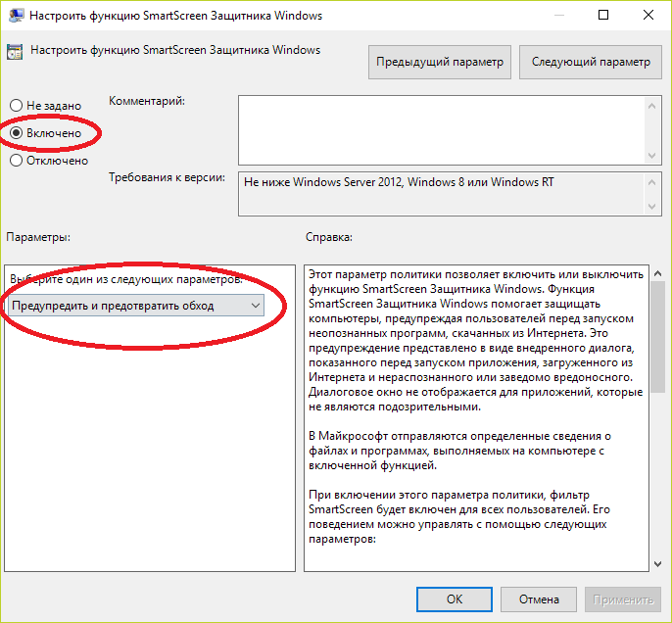Click the "Выберите один из следующих параметров" label
This screenshot has height=623, width=672.
point(126,279)
